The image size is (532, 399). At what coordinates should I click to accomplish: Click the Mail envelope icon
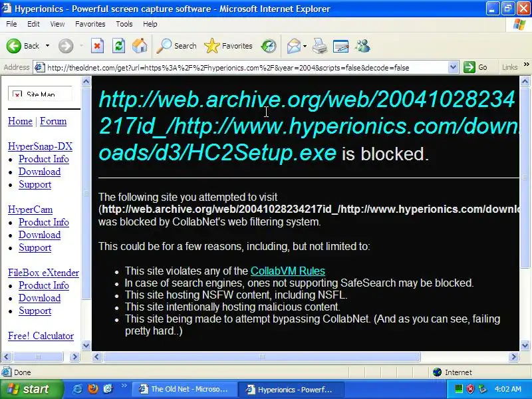pyautogui.click(x=294, y=46)
